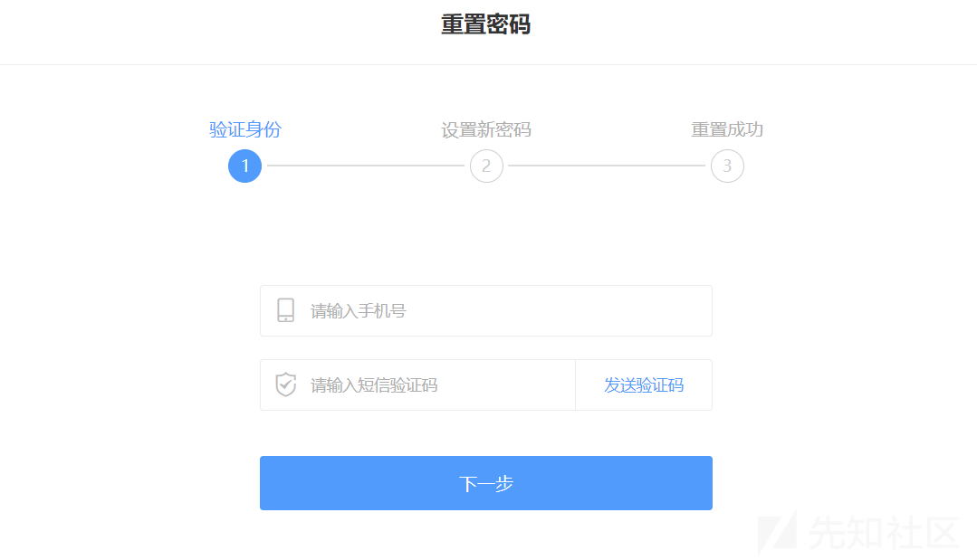The width and height of the screenshot is (977, 560).
Task: Focus the 请输入手机号 phone number input
Action: pyautogui.click(x=486, y=310)
